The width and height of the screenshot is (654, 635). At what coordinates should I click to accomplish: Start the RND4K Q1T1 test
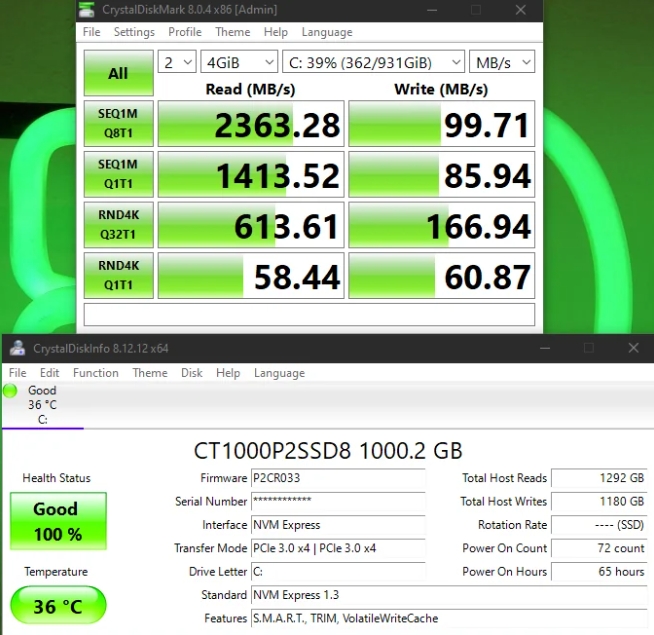click(x=118, y=276)
